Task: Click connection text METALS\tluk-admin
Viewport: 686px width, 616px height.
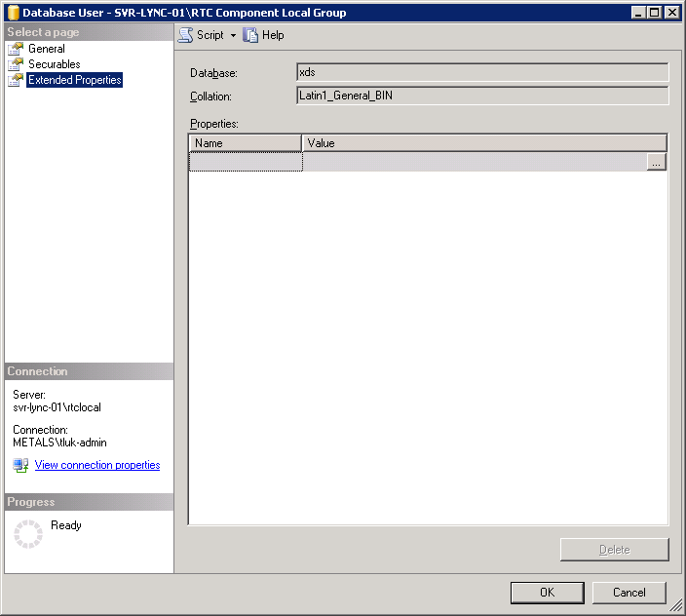Action: (60, 443)
